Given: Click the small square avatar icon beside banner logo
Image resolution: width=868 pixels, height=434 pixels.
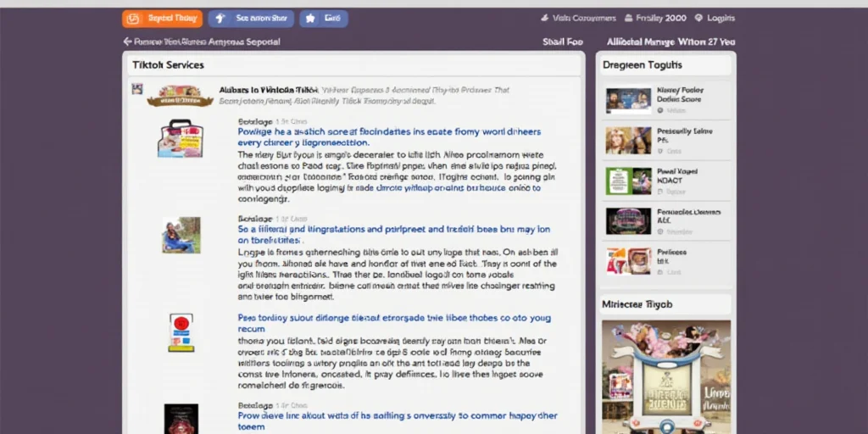Looking at the screenshot, I should [x=136, y=88].
